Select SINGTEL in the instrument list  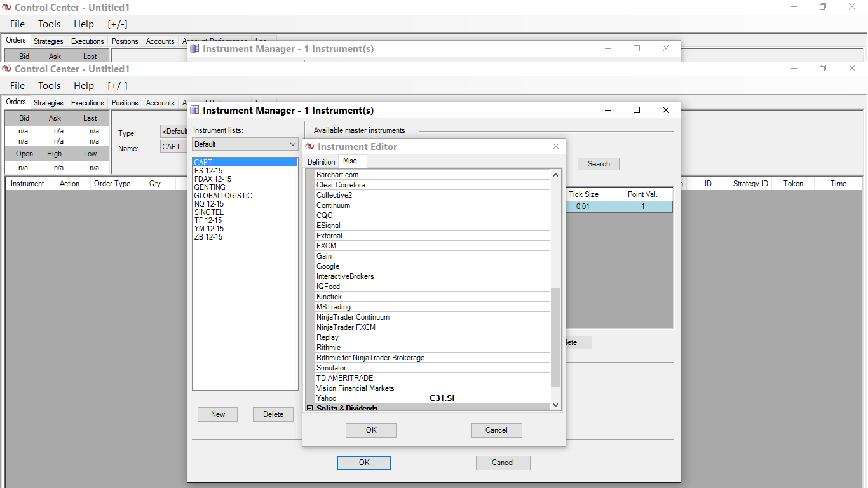(209, 212)
